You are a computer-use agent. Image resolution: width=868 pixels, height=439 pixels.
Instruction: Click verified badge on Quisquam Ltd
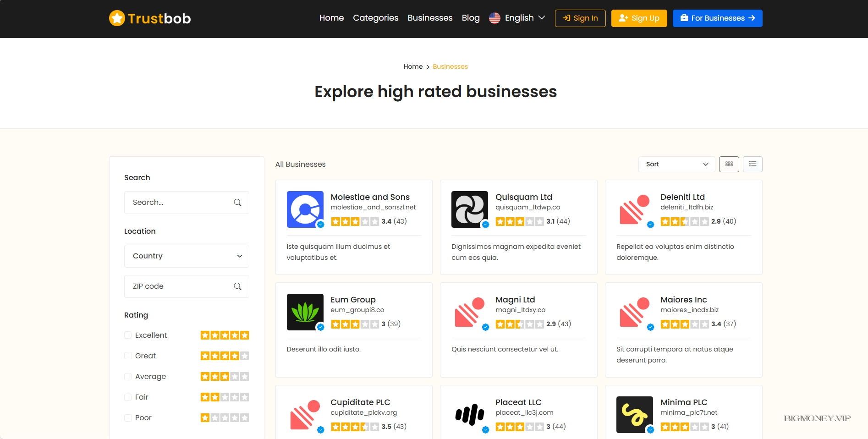click(x=486, y=225)
